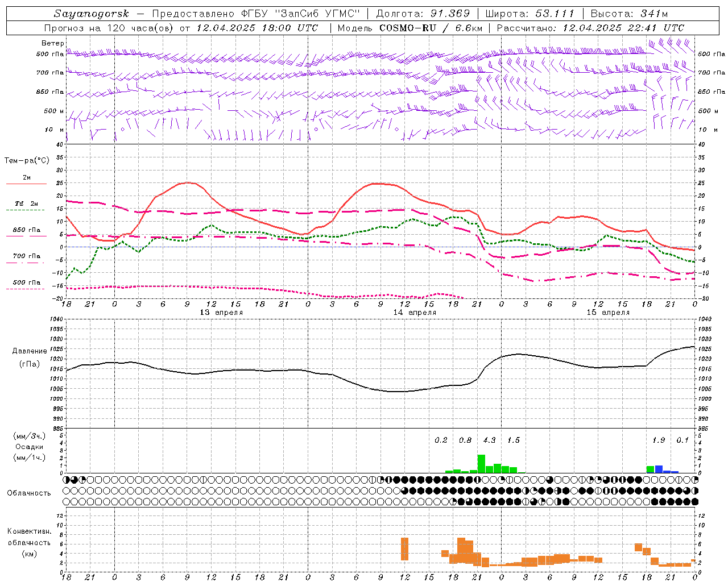Click the 1.5 precipitation total
The width and height of the screenshot is (728, 582).
[513, 440]
